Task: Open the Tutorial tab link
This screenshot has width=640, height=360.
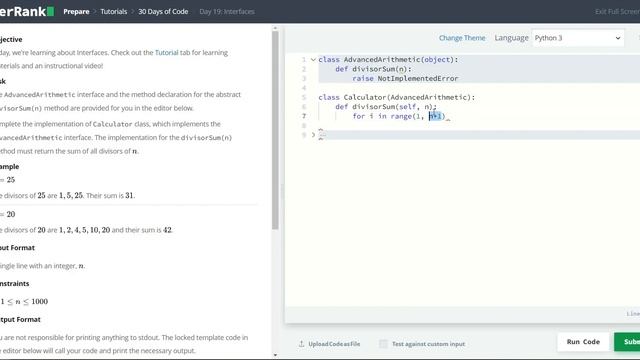Action: click(x=167, y=52)
